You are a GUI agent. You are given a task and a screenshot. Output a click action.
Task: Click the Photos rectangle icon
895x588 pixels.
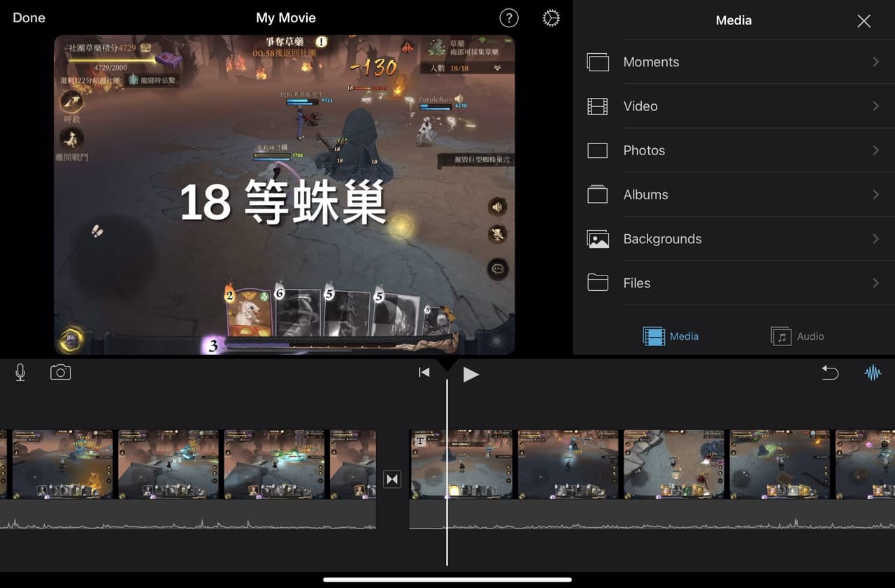point(598,150)
